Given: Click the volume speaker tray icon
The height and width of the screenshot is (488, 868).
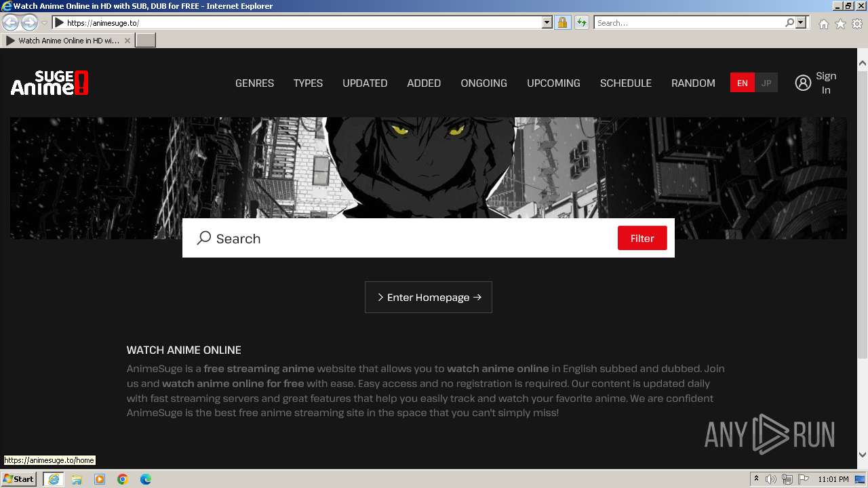Looking at the screenshot, I should [771, 479].
